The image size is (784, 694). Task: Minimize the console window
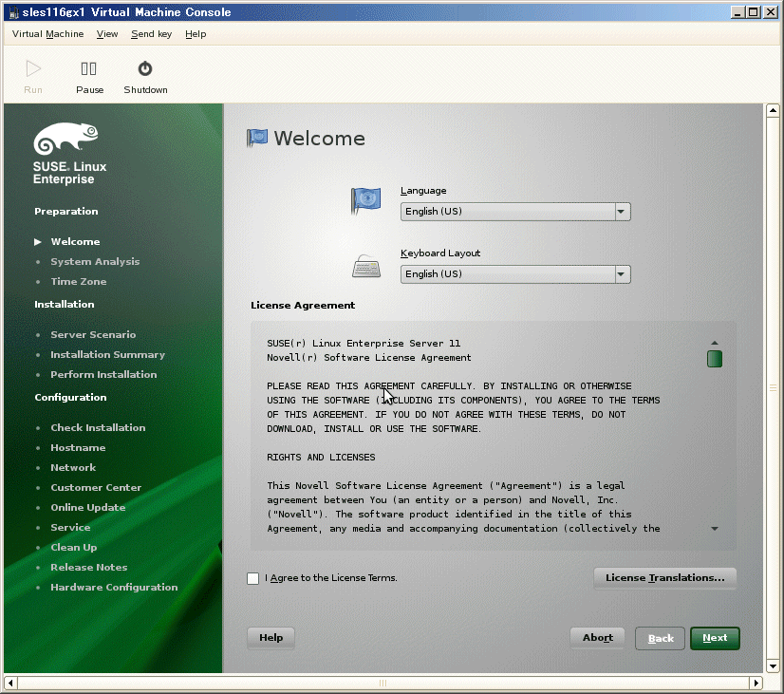coord(737,12)
